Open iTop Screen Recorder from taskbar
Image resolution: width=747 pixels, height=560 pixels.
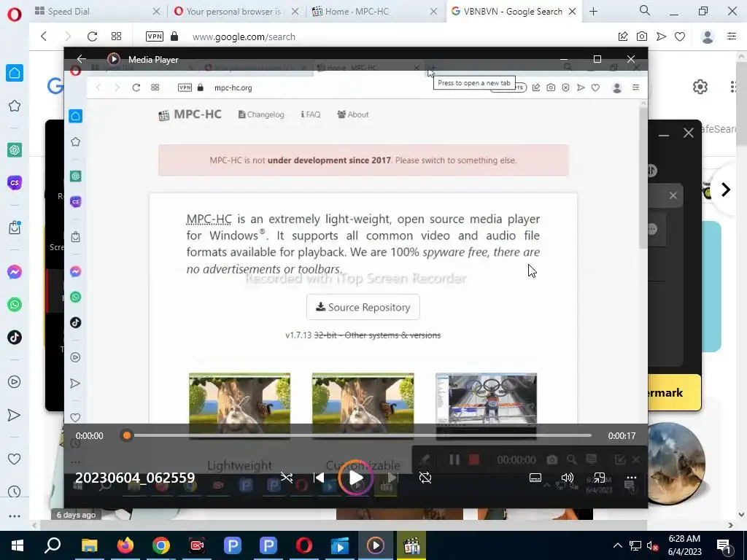(197, 545)
